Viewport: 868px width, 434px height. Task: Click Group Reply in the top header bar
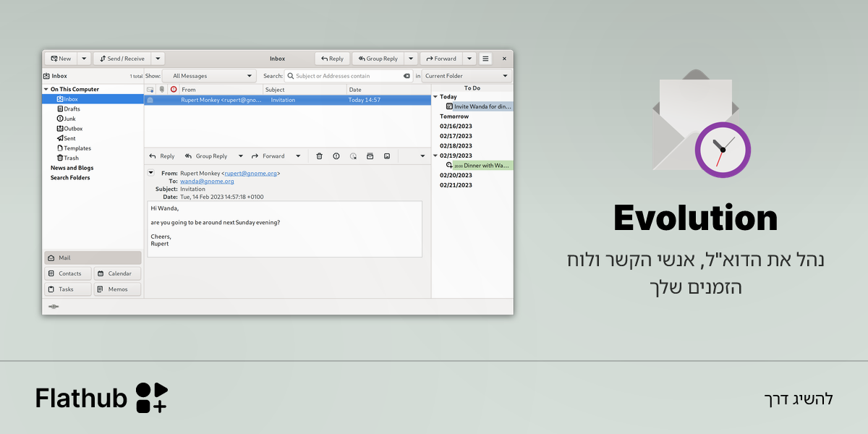[x=378, y=59]
